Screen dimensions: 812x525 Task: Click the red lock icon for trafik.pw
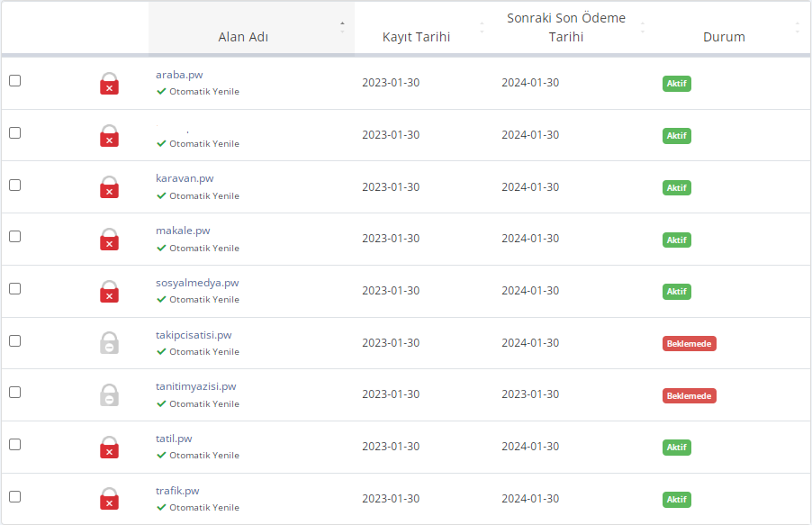pyautogui.click(x=109, y=499)
